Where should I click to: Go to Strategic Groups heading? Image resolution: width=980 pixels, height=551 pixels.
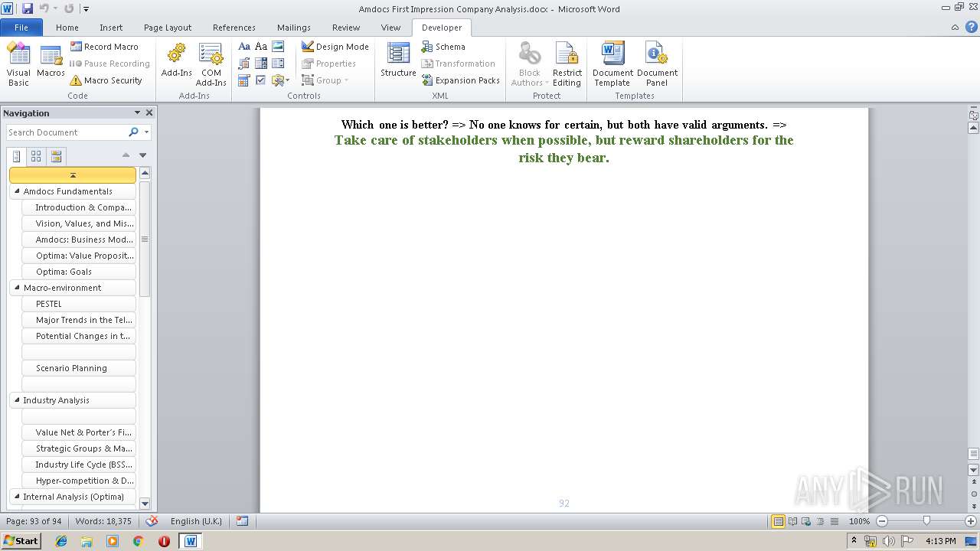pyautogui.click(x=79, y=448)
